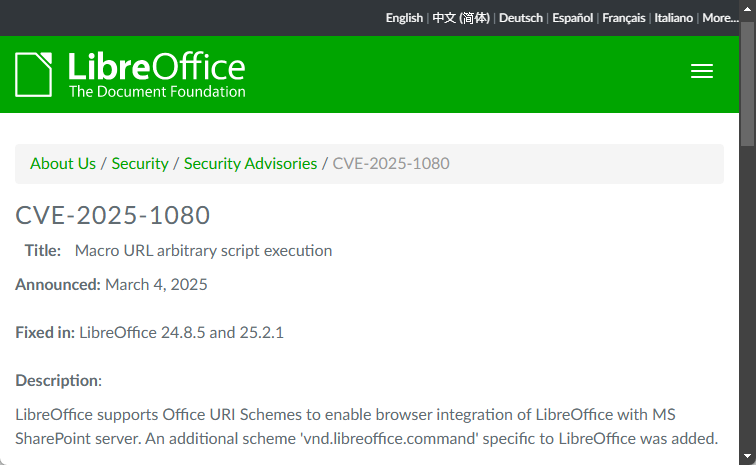
Task: Click the 'Fixed in:' label
Action: (45, 333)
